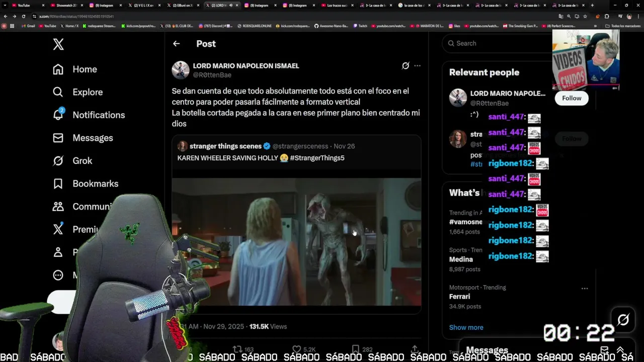Open a new browser tab
The image size is (644, 362).
pos(592,5)
